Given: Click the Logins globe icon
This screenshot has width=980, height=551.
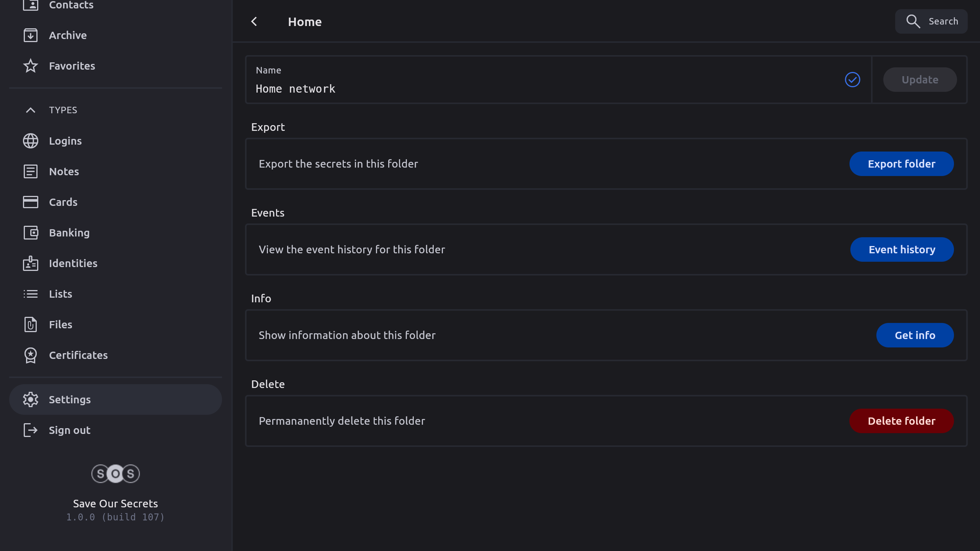Looking at the screenshot, I should coord(31,141).
